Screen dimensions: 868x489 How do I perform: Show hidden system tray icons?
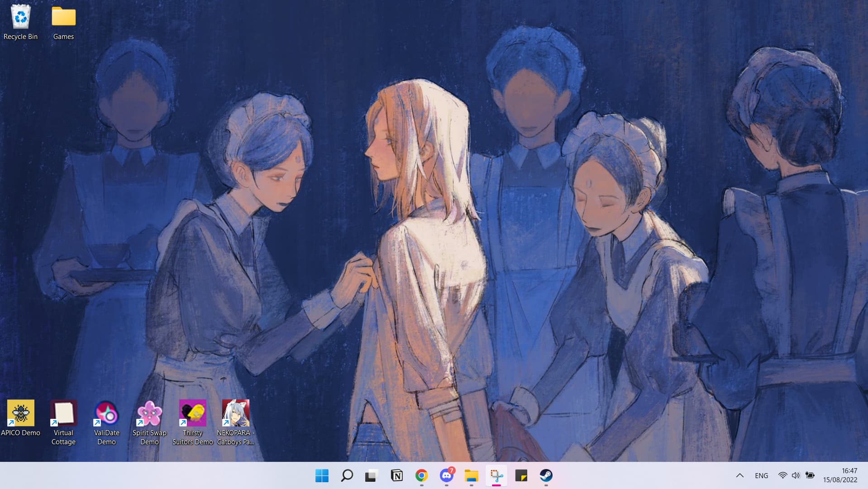click(x=739, y=475)
